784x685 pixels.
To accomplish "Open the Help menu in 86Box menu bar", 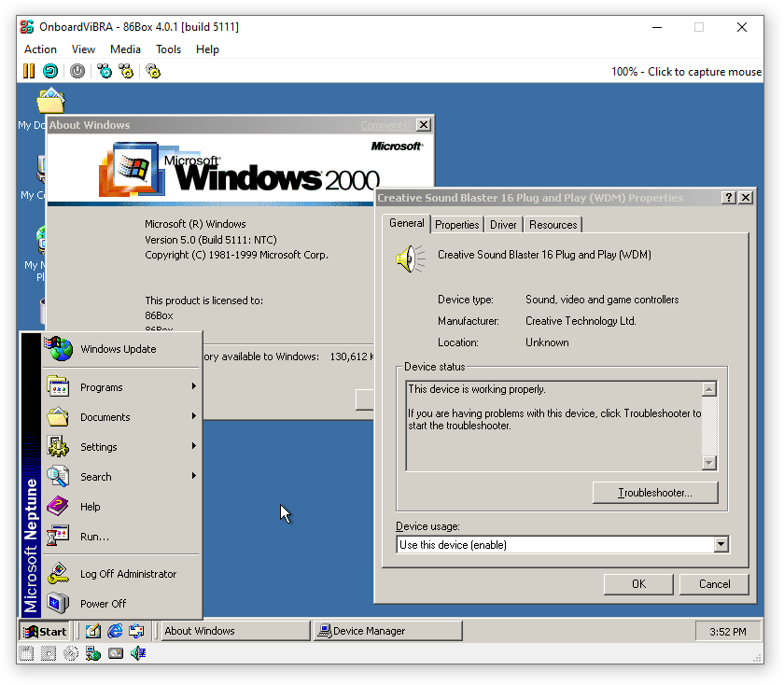I will [x=207, y=49].
